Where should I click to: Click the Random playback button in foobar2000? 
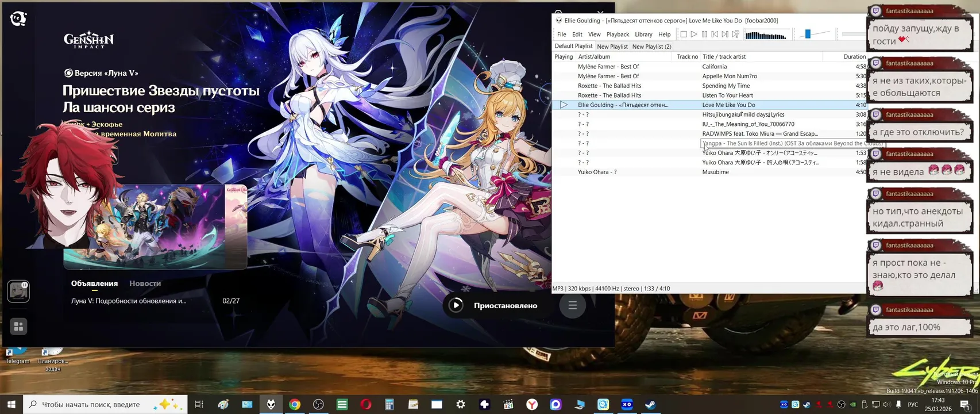coord(735,34)
